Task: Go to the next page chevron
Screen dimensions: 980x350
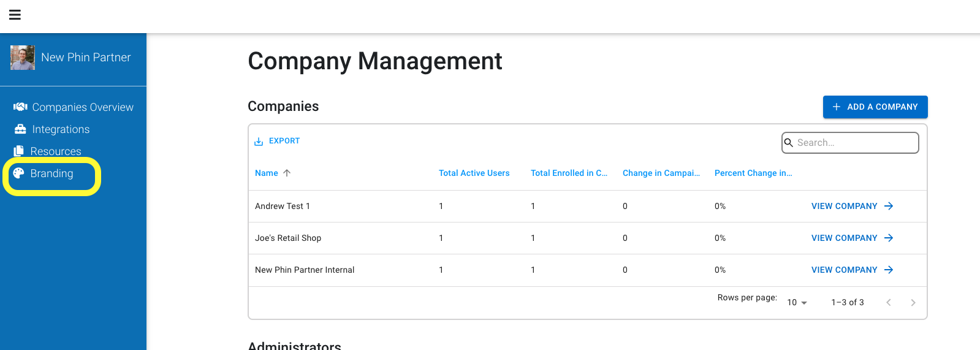Action: click(913, 302)
